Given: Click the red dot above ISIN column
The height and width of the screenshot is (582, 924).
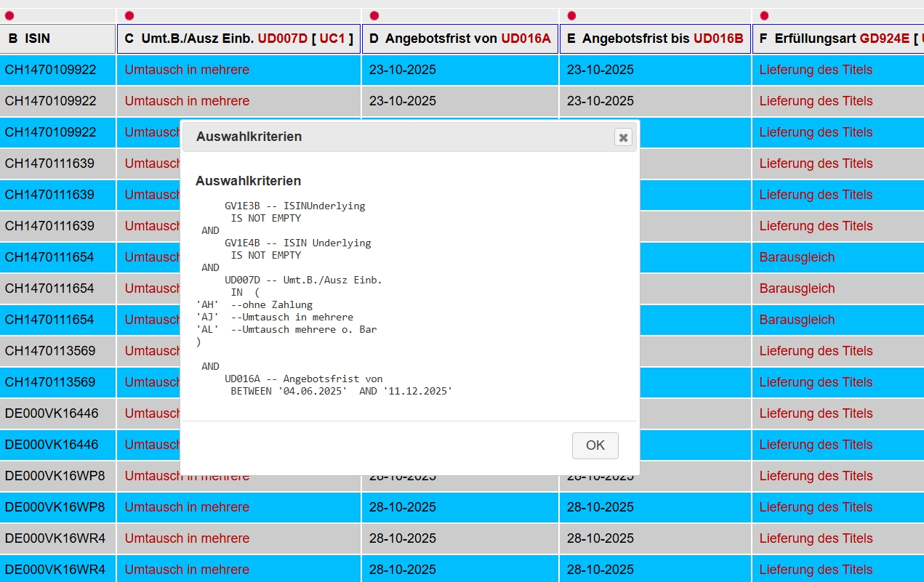Looking at the screenshot, I should click(x=9, y=16).
